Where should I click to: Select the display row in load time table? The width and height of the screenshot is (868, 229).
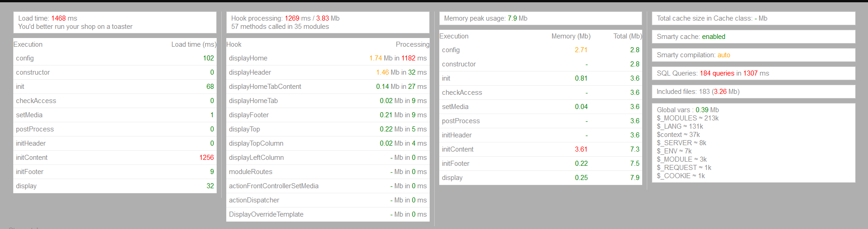[x=115, y=186]
